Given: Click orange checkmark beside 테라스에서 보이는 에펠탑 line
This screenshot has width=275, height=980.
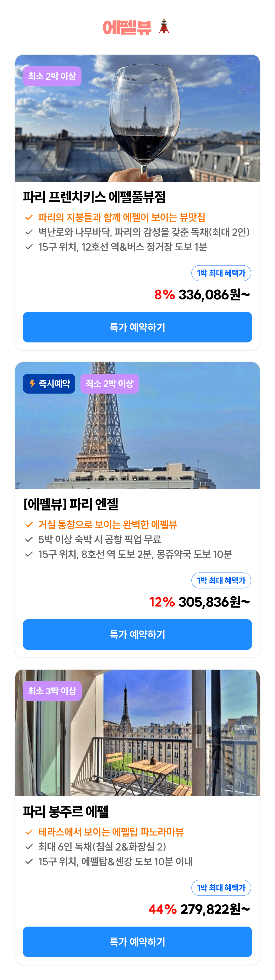Looking at the screenshot, I should pos(29,832).
